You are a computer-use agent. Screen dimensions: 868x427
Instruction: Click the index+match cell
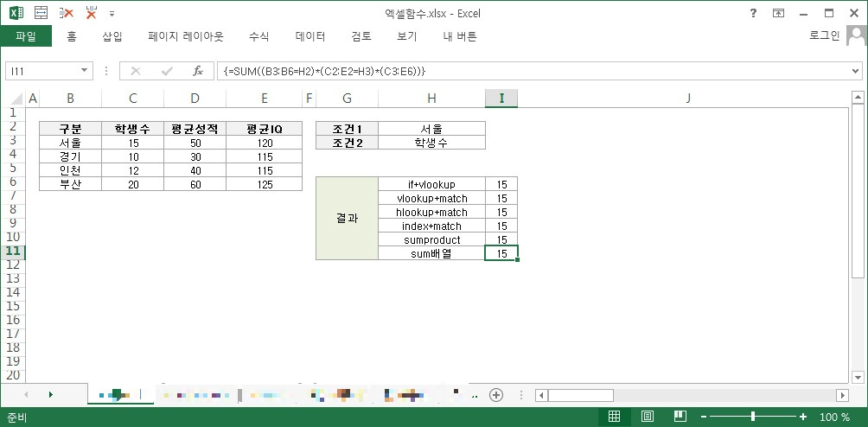[x=431, y=226]
